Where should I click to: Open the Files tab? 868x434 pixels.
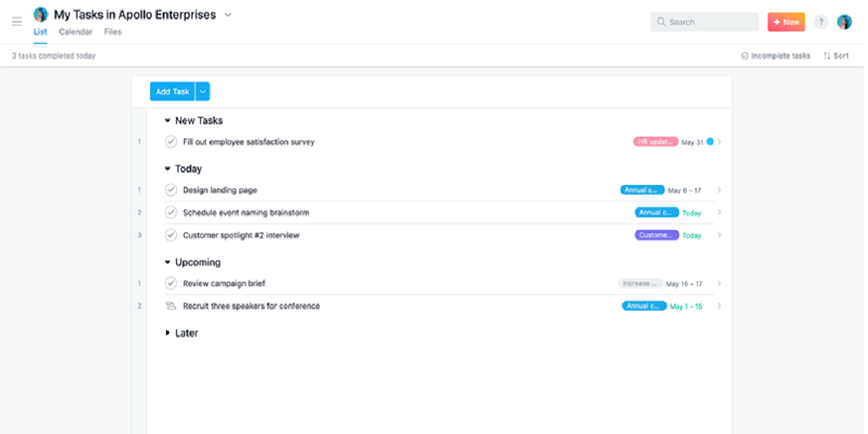pyautogui.click(x=113, y=32)
